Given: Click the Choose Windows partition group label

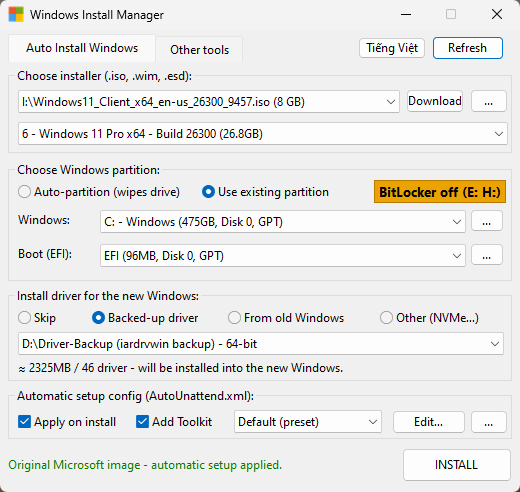Looking at the screenshot, I should pos(88,170).
